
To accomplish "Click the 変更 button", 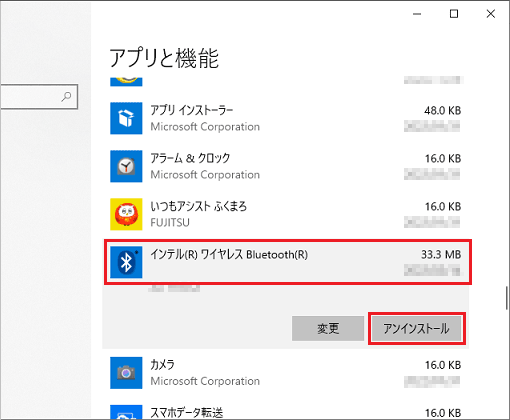I will tap(328, 329).
